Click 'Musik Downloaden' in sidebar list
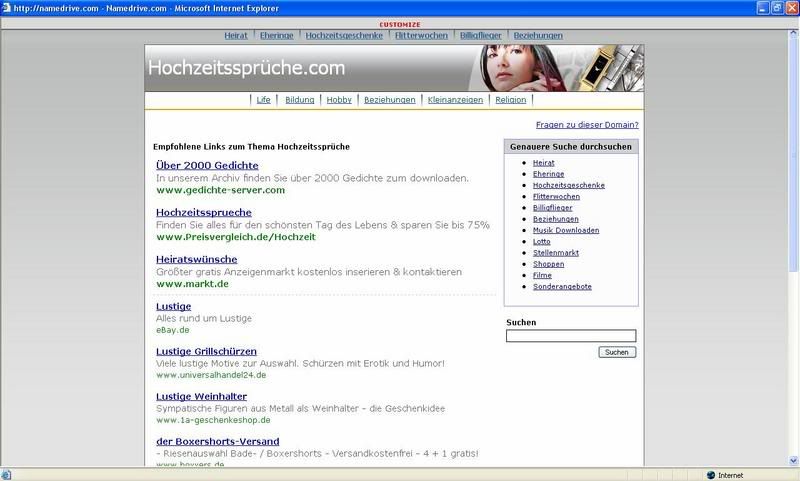The image size is (800, 481). click(566, 230)
